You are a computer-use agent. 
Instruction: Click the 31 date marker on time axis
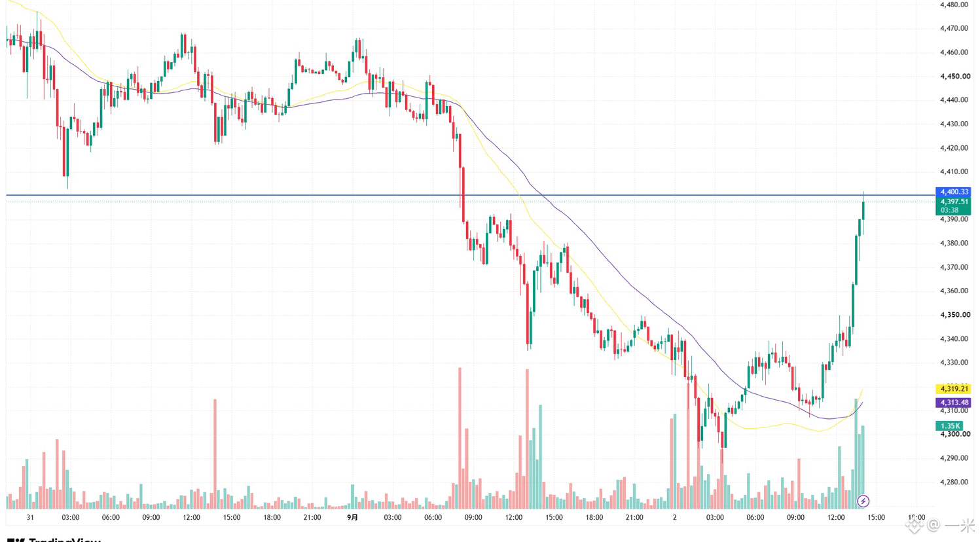click(30, 517)
